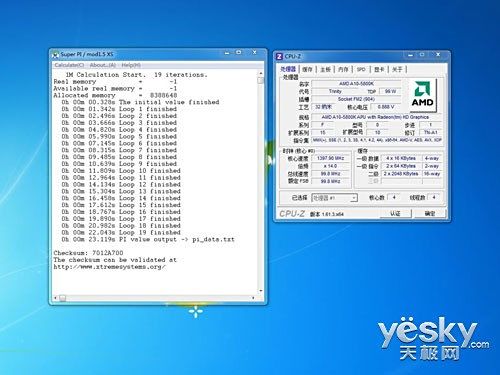Viewport: 500px width, 375px height.
Task: Select the 显卡 tab in CPU-Z
Action: 379,69
